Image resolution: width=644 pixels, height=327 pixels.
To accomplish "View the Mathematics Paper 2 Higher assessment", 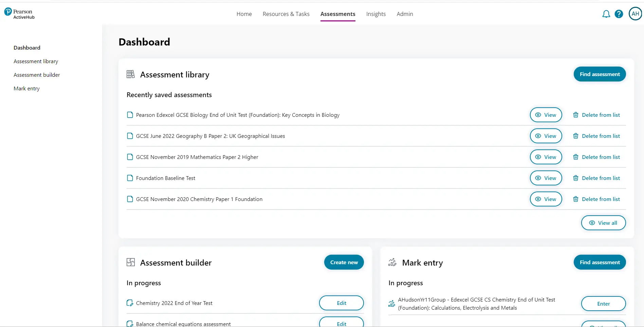I will pos(546,157).
